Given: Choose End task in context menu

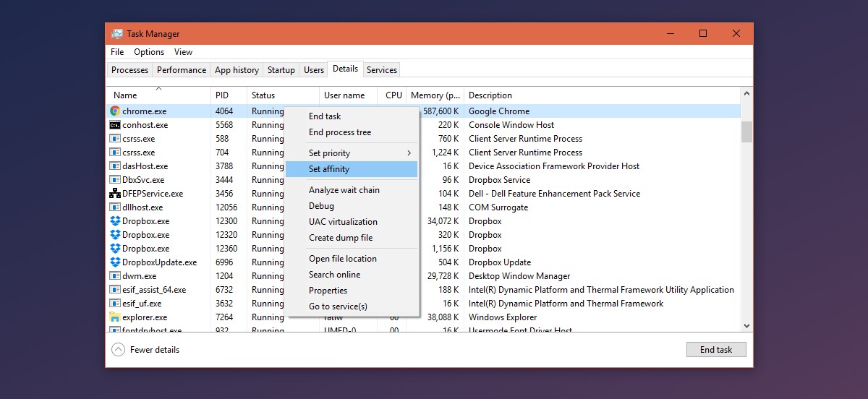Looking at the screenshot, I should [x=352, y=116].
